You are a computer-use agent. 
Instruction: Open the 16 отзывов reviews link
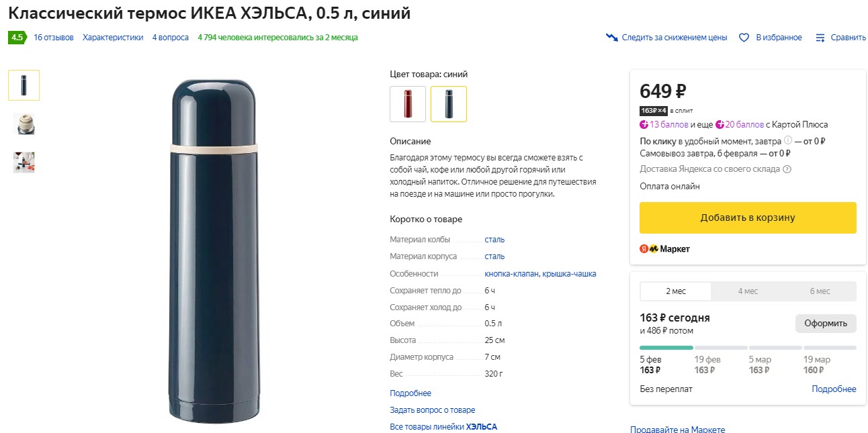[x=54, y=38]
